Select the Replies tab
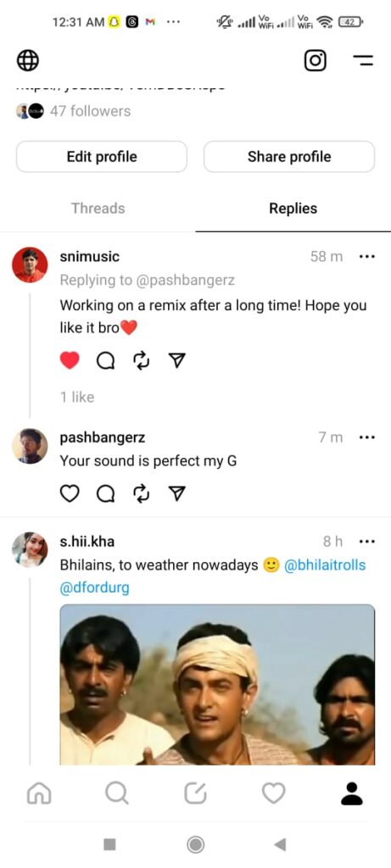The height and width of the screenshot is (868, 391). (293, 209)
